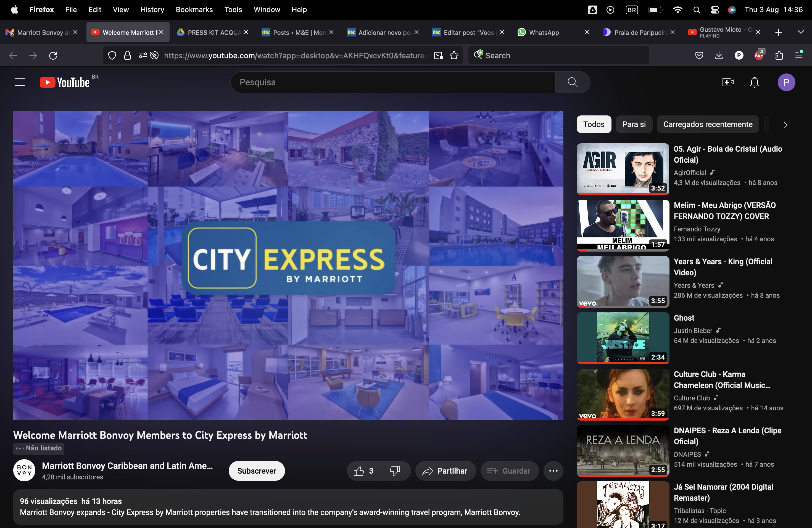Viewport: 812px width, 528px height.
Task: Click the Partilhar share button
Action: (445, 471)
